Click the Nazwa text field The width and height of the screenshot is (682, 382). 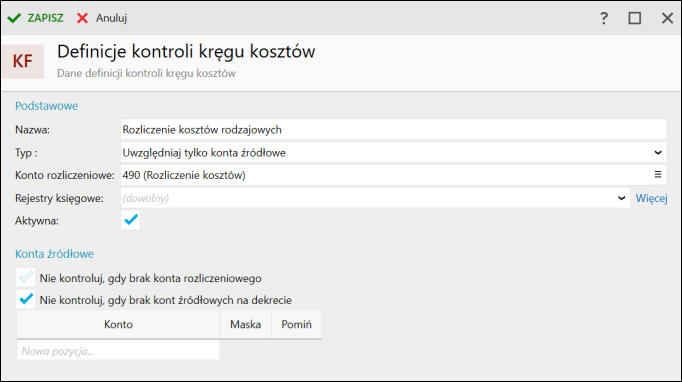point(393,130)
